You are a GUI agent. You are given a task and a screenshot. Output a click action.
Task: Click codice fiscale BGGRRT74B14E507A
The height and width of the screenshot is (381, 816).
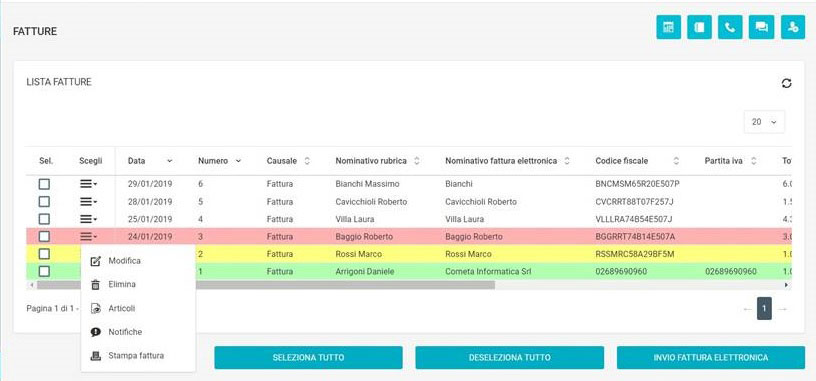[x=635, y=237]
